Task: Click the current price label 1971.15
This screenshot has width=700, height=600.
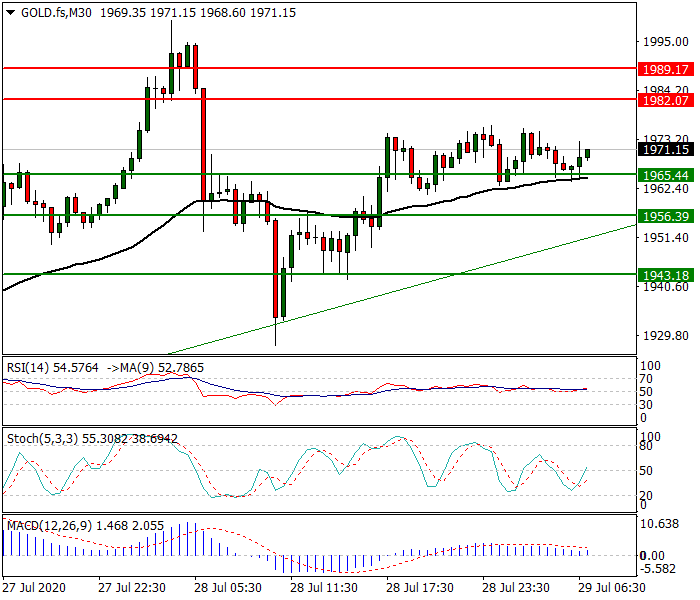Action: coord(666,149)
